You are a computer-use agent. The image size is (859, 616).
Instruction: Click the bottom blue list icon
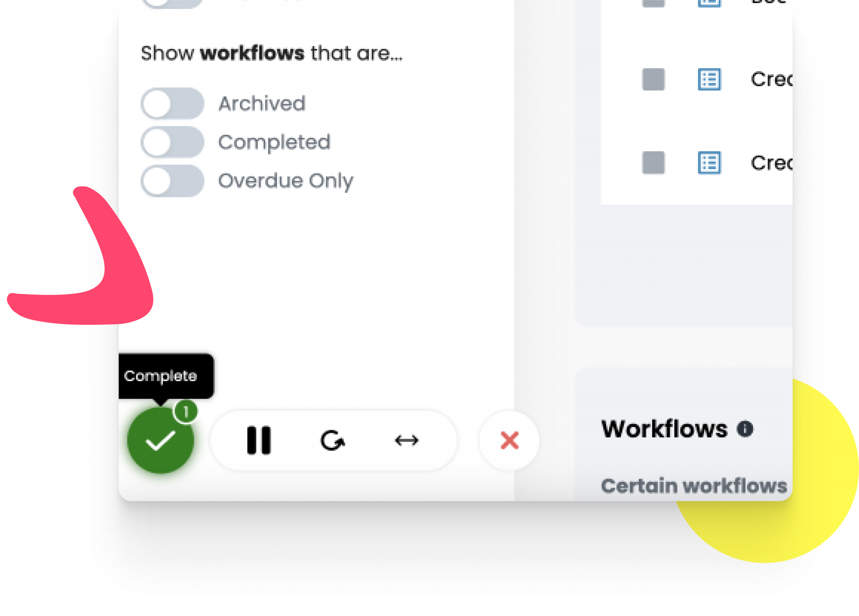tap(709, 163)
